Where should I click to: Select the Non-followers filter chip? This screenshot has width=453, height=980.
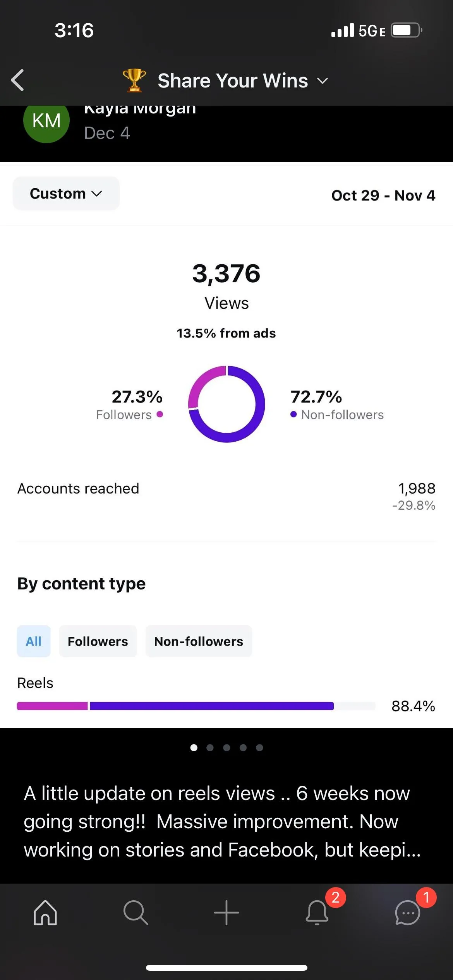tap(199, 641)
